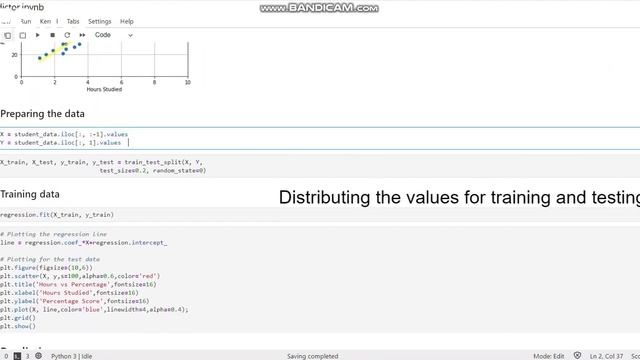Screen dimensions: 640x360
Task: Click the Saving completed status message
Action: pos(313,356)
